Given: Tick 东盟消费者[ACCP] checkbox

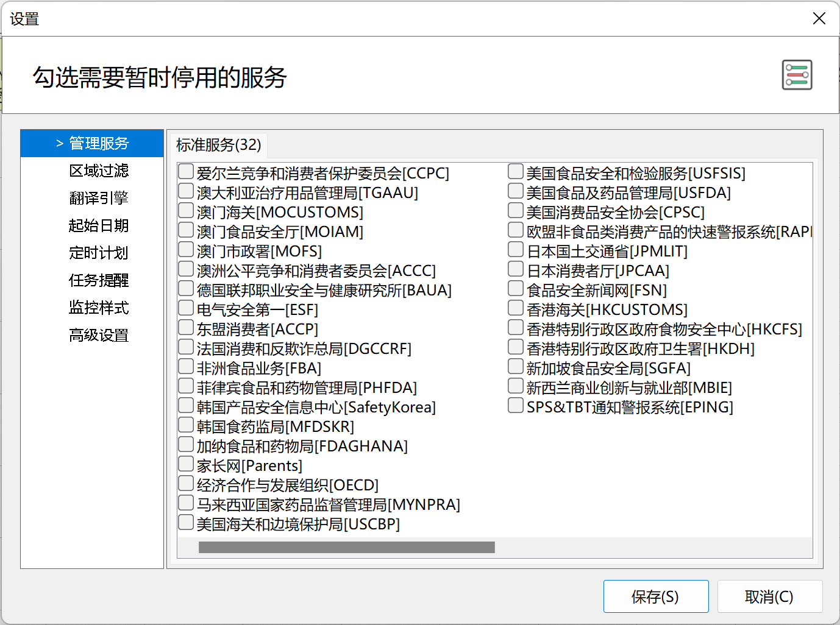Looking at the screenshot, I should (186, 328).
